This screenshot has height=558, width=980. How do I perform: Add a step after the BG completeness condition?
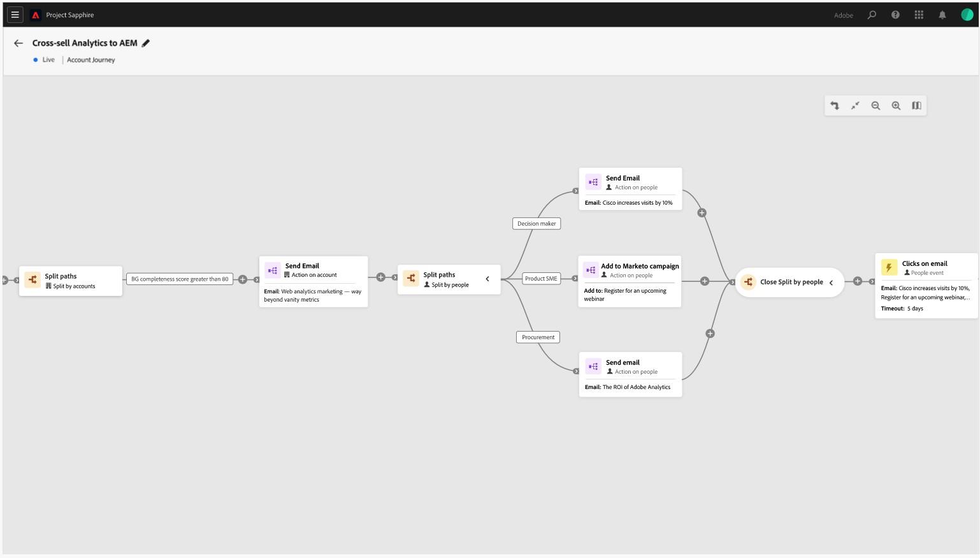coord(243,279)
